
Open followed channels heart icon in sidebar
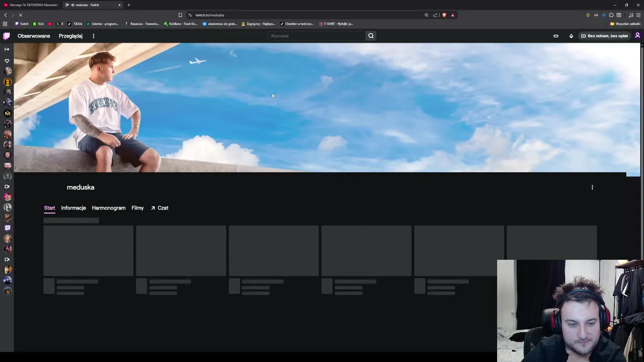[7, 61]
